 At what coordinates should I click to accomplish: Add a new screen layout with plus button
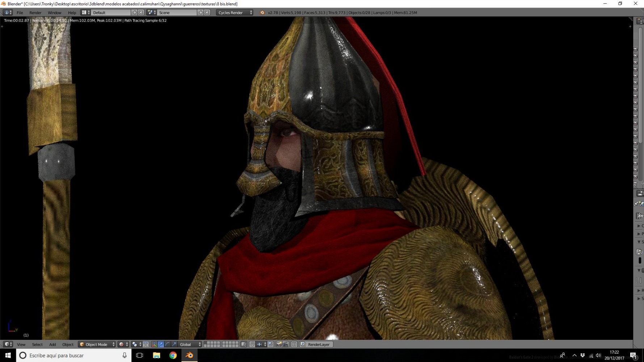coord(135,13)
